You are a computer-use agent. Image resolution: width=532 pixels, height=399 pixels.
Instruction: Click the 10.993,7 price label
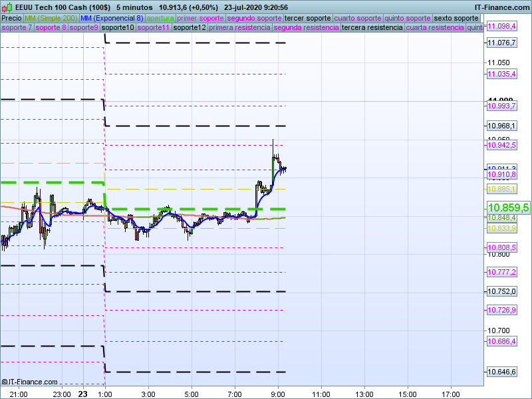click(x=502, y=106)
